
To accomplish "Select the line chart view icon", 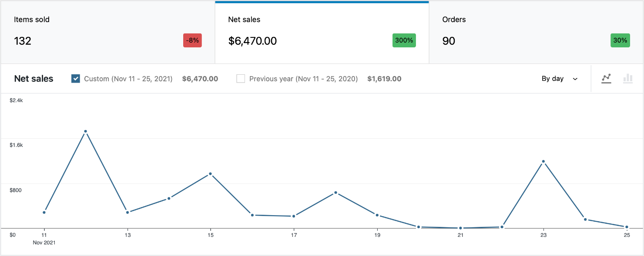I will [x=606, y=79].
